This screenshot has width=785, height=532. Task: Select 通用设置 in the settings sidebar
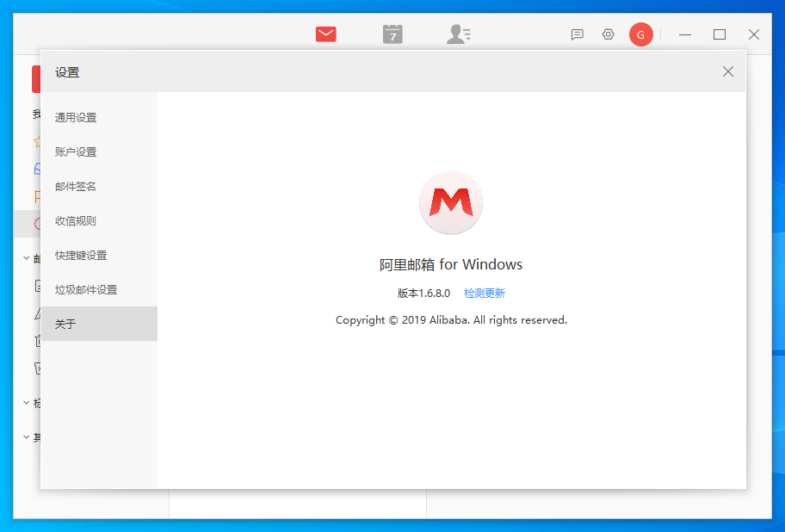click(99, 118)
